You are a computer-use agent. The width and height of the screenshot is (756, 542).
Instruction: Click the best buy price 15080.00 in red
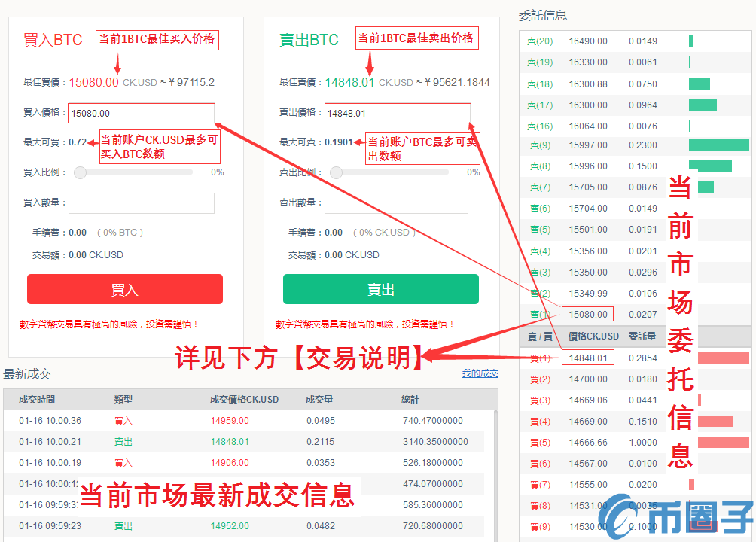coord(94,82)
